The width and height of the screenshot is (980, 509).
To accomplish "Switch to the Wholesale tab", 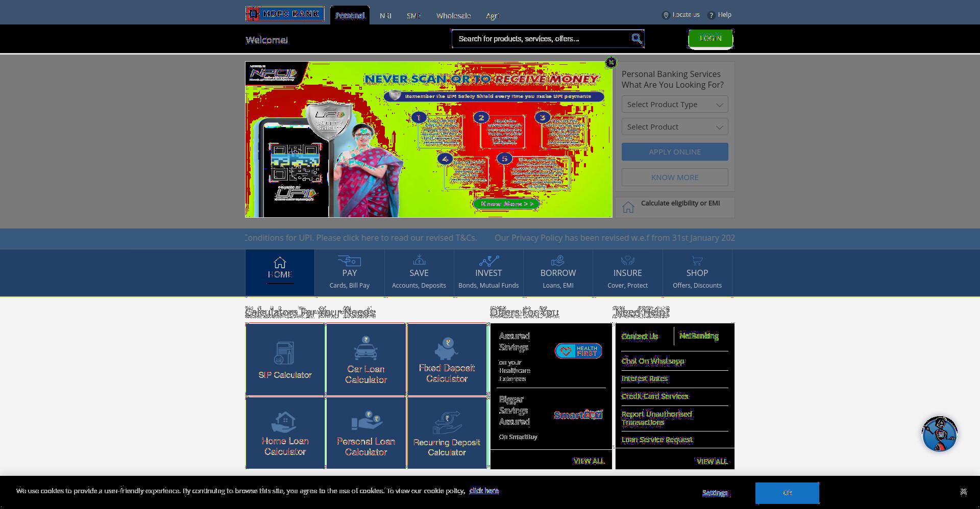I will pos(453,16).
